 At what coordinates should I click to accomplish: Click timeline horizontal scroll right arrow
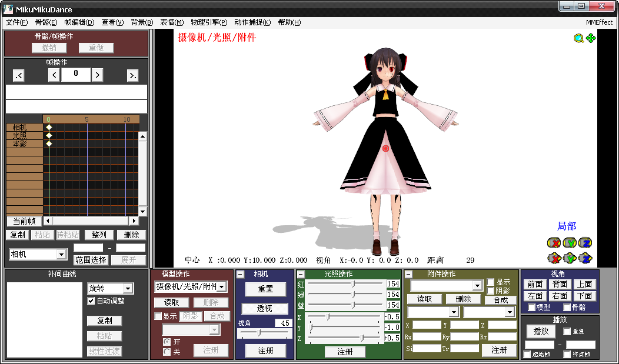pyautogui.click(x=134, y=221)
